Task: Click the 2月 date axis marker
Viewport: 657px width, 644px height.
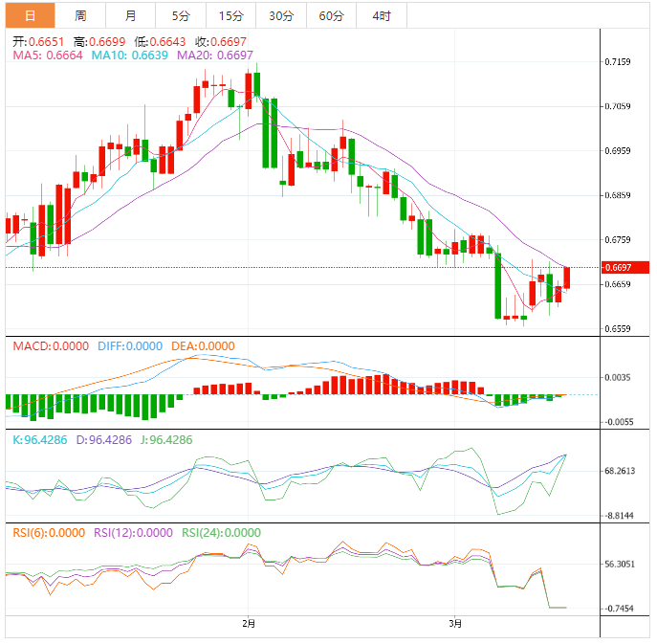Action: pyautogui.click(x=249, y=624)
